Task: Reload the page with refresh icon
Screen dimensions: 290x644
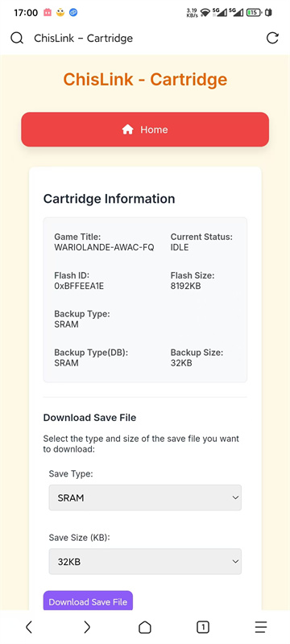Action: pos(272,38)
